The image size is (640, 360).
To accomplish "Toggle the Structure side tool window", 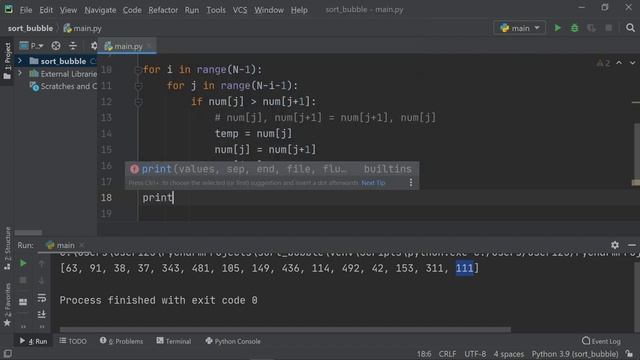I will 7,248.
